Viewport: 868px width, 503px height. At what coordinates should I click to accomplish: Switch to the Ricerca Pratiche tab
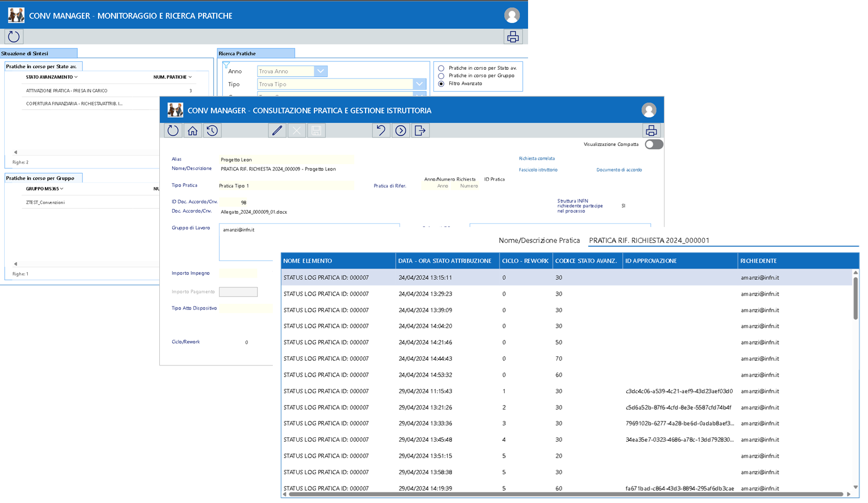point(255,53)
